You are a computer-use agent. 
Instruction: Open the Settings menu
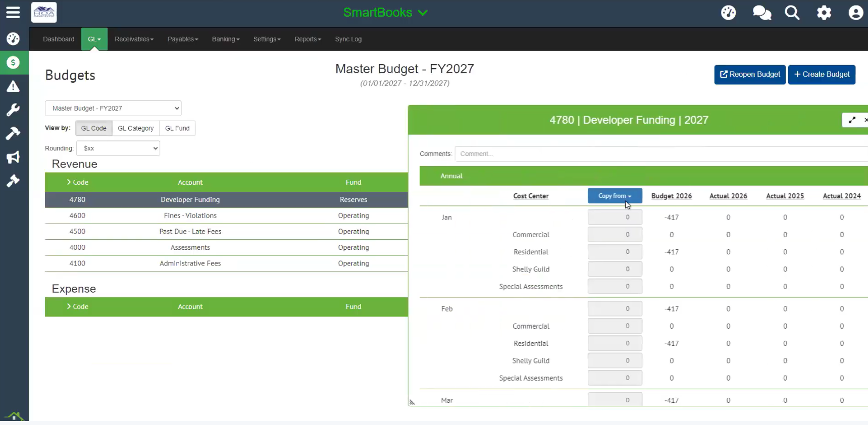[x=267, y=39]
